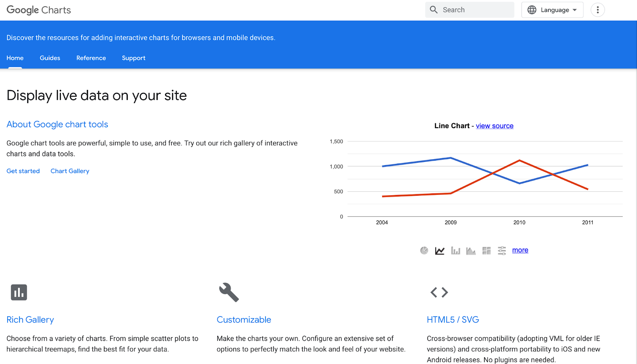
Task: Select the pie chart icon
Action: click(424, 250)
